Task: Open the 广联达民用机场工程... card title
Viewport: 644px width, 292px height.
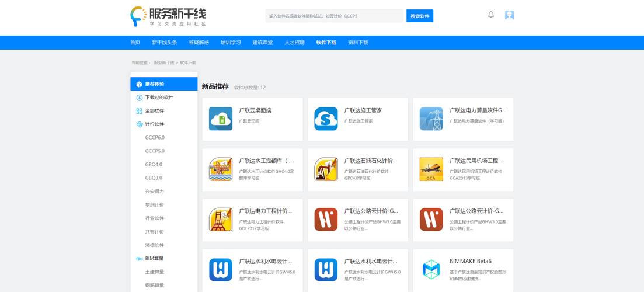Action: (476, 161)
